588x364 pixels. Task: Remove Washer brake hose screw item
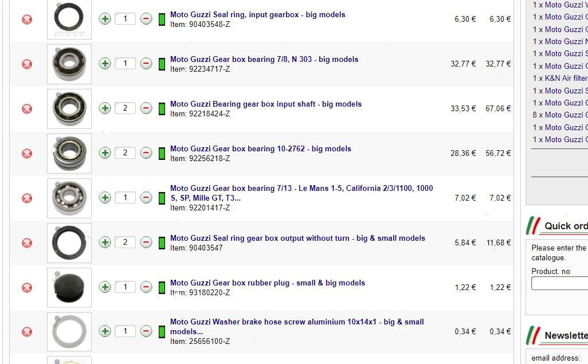(x=27, y=332)
